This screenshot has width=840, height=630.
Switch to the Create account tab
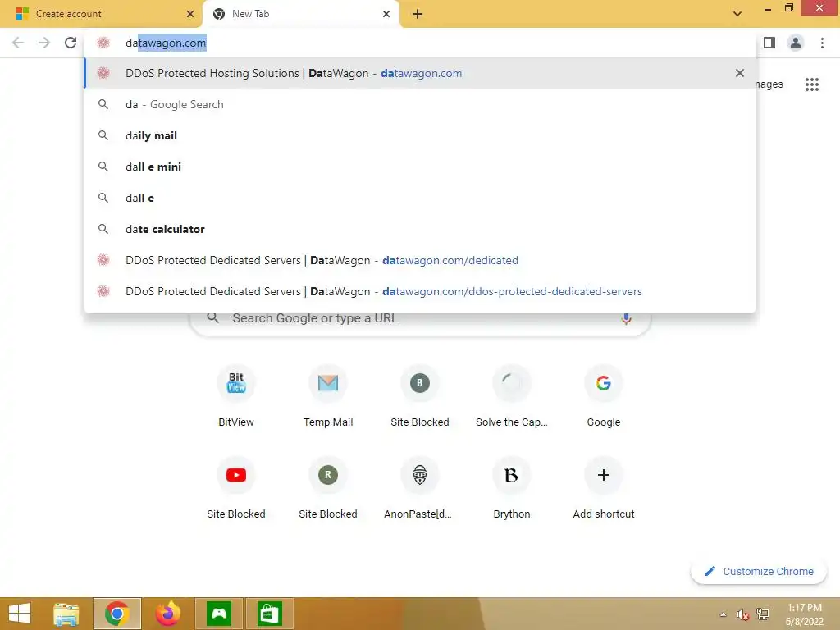coord(102,14)
